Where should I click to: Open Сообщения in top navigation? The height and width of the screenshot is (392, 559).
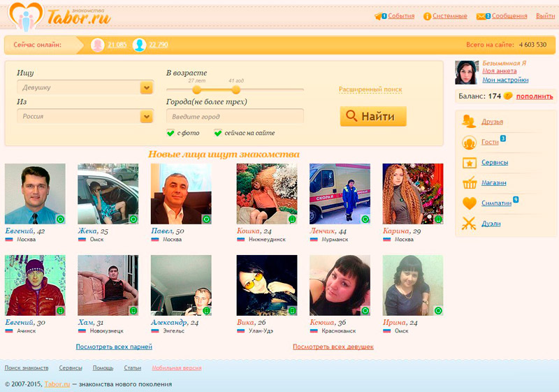point(509,16)
